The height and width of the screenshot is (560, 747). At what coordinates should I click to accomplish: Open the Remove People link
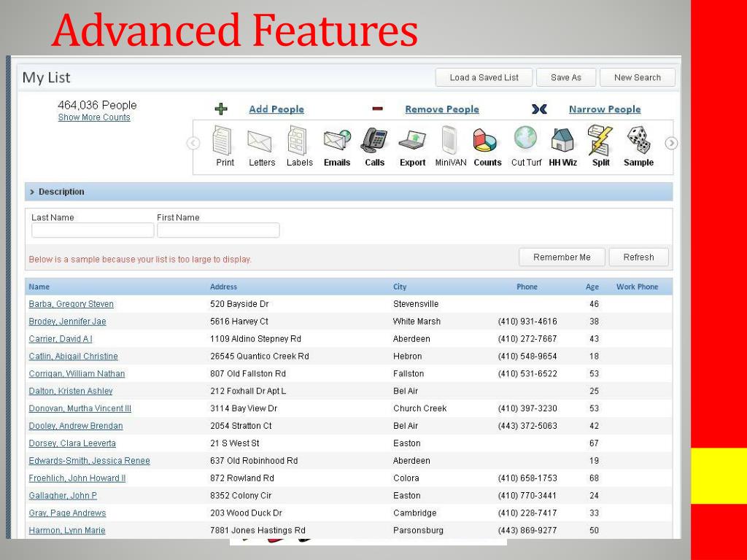(x=442, y=109)
